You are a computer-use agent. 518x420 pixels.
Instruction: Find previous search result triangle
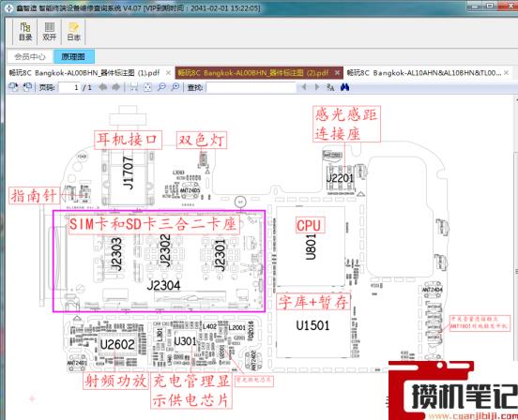[304, 87]
